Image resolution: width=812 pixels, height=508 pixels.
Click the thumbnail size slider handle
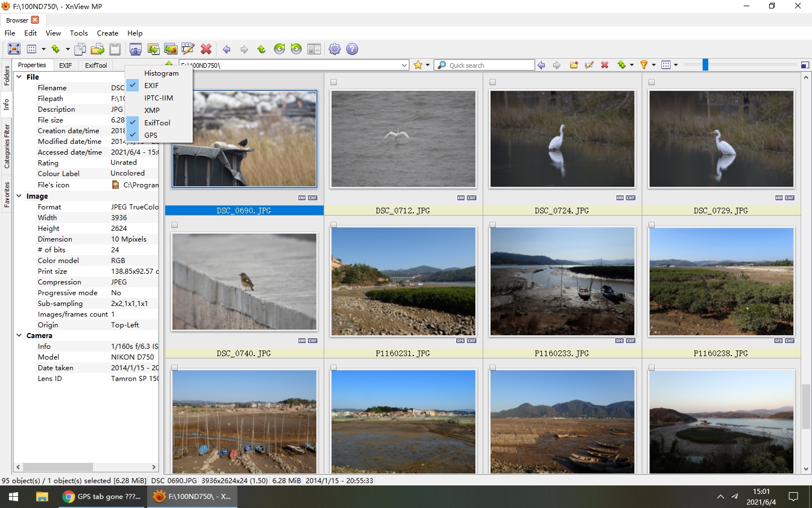coord(705,65)
